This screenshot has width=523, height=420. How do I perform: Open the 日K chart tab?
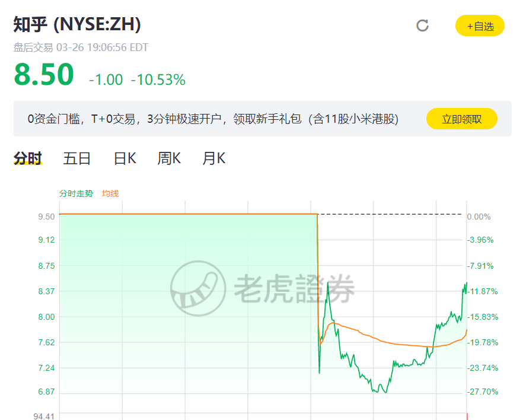[125, 158]
